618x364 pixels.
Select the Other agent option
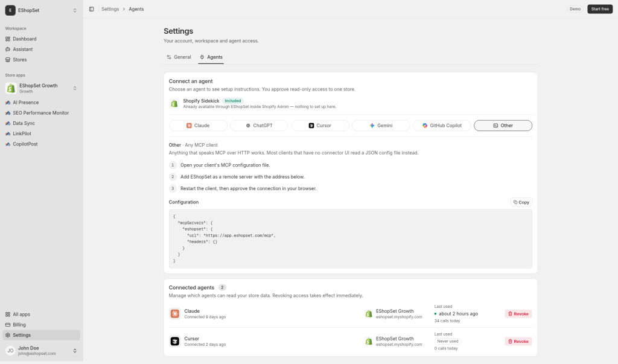503,126
